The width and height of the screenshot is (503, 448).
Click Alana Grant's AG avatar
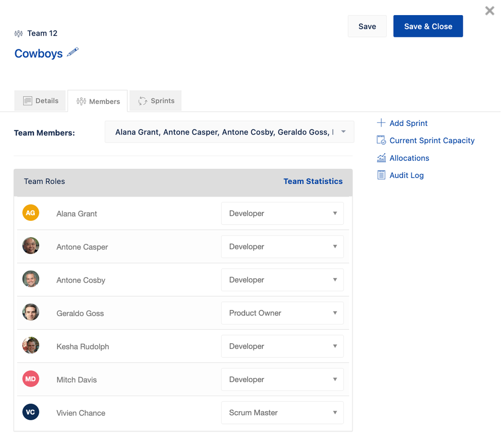pyautogui.click(x=31, y=213)
